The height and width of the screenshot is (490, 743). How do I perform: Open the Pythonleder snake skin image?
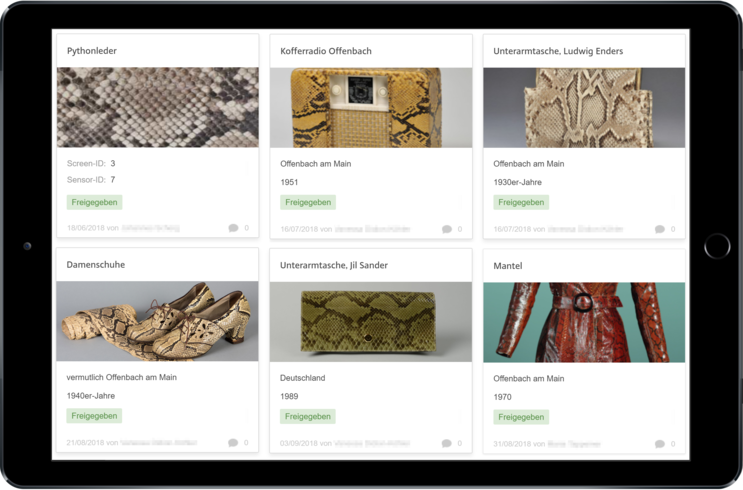click(x=157, y=108)
